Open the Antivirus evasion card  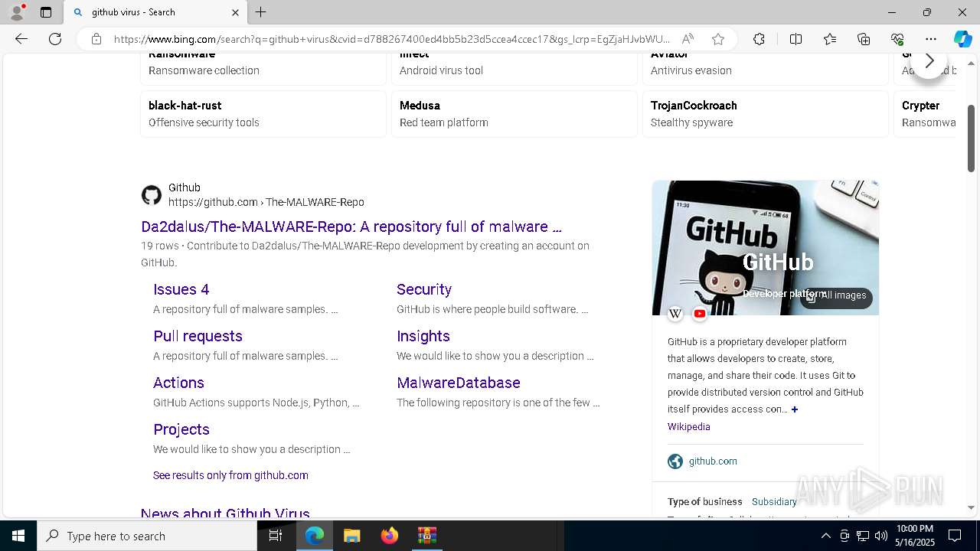pos(765,69)
